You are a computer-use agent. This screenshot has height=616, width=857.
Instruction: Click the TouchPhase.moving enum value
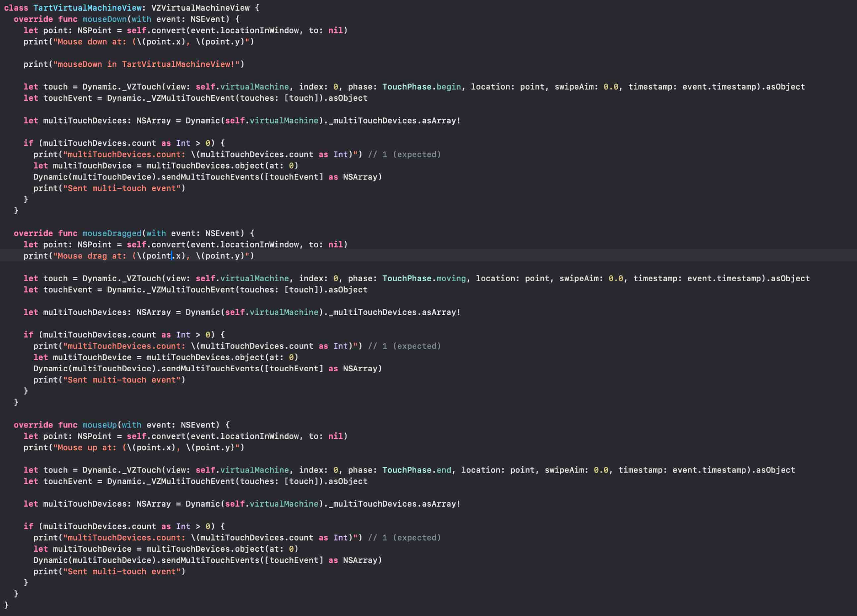451,278
